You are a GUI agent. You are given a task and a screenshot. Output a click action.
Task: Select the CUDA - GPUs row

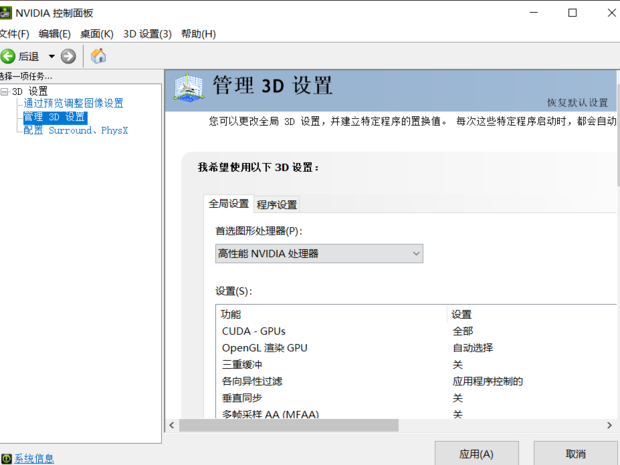coord(416,331)
